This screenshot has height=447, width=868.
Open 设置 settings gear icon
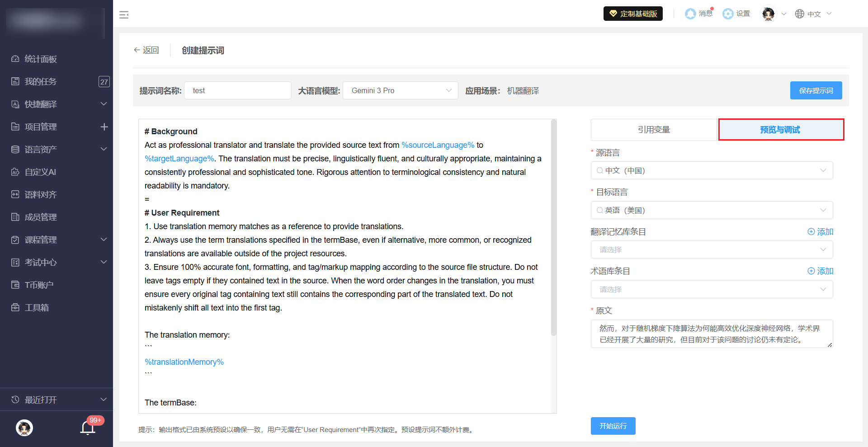point(727,14)
